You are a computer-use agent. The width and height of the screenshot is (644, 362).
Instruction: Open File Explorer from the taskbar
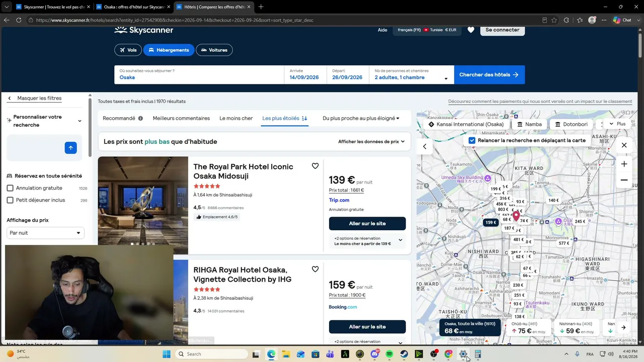tap(286, 354)
